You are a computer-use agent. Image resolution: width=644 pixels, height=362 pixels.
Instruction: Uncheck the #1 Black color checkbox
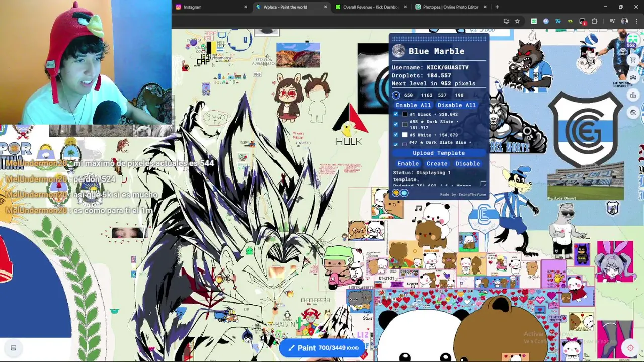coord(396,114)
